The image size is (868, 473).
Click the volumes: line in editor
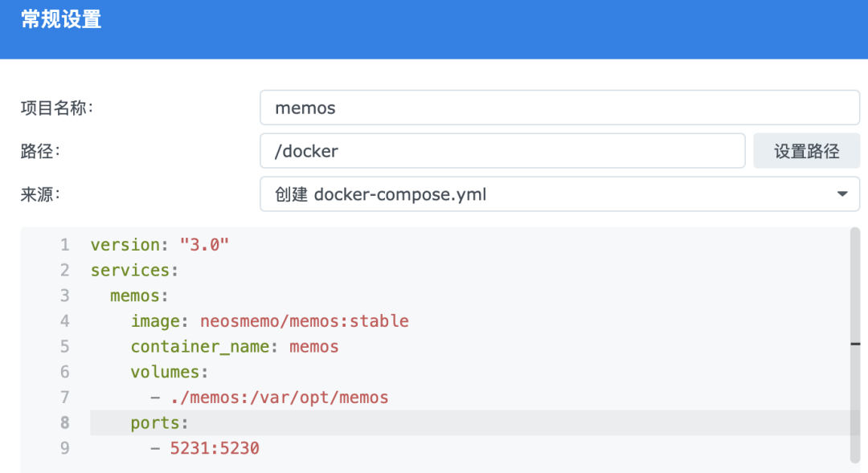click(x=170, y=372)
